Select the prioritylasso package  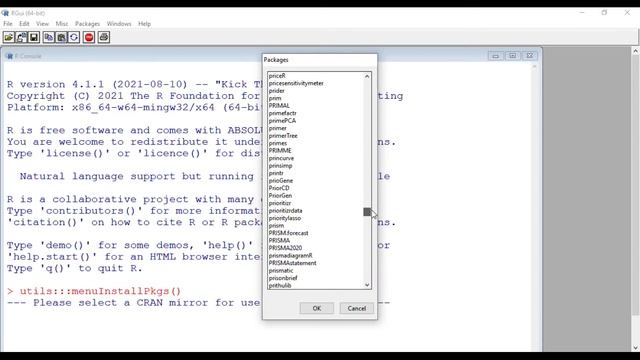284,218
